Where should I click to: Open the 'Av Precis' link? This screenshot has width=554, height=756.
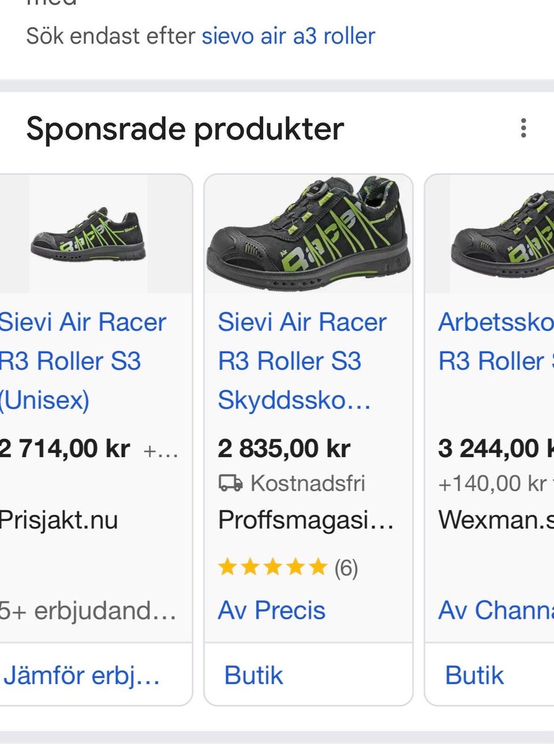click(271, 611)
